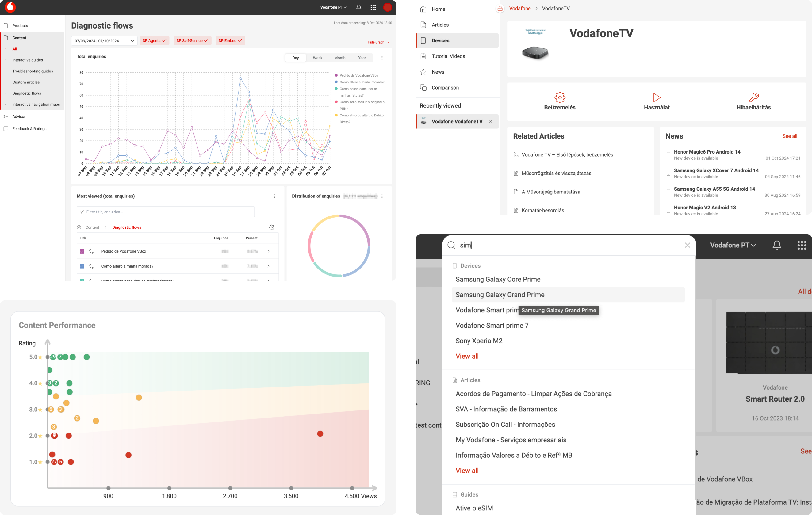Remove Vodafone VodafoneTV from recently viewed
Image resolution: width=812 pixels, height=515 pixels.
491,121
